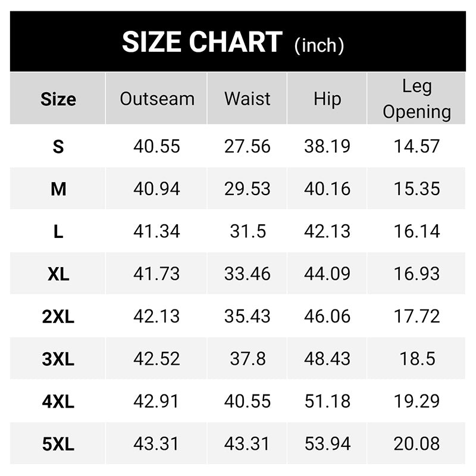
Task: Click the 27.56 waist value for S
Action: tap(248, 146)
